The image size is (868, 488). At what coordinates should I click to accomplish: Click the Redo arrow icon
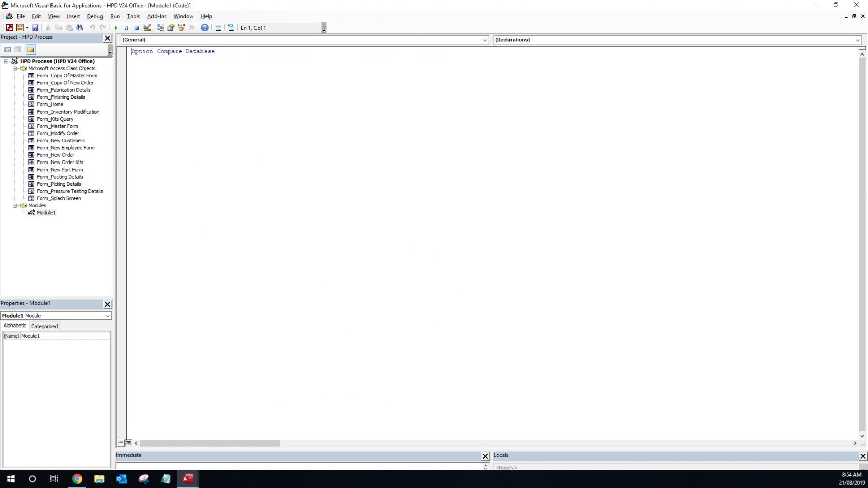pos(103,28)
